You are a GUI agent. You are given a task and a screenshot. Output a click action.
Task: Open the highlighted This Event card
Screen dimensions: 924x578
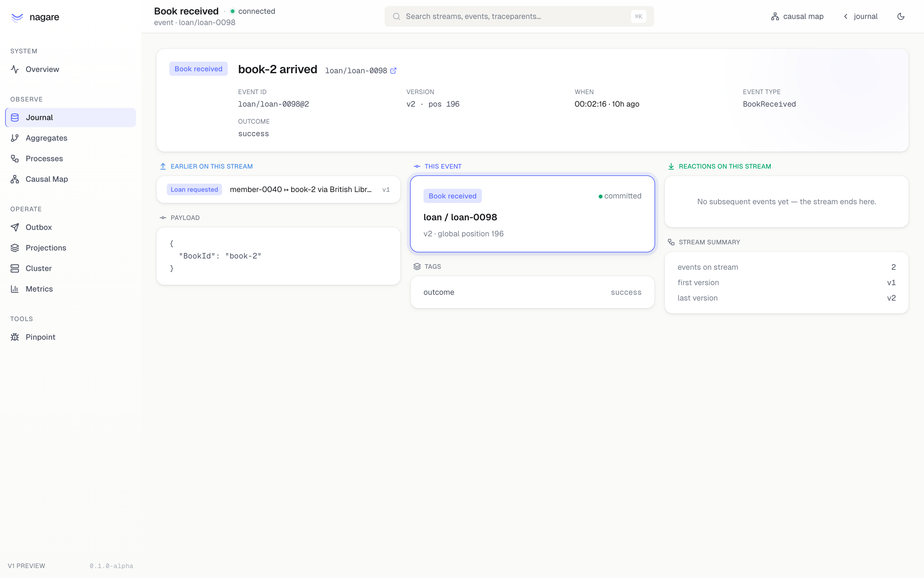click(x=532, y=214)
